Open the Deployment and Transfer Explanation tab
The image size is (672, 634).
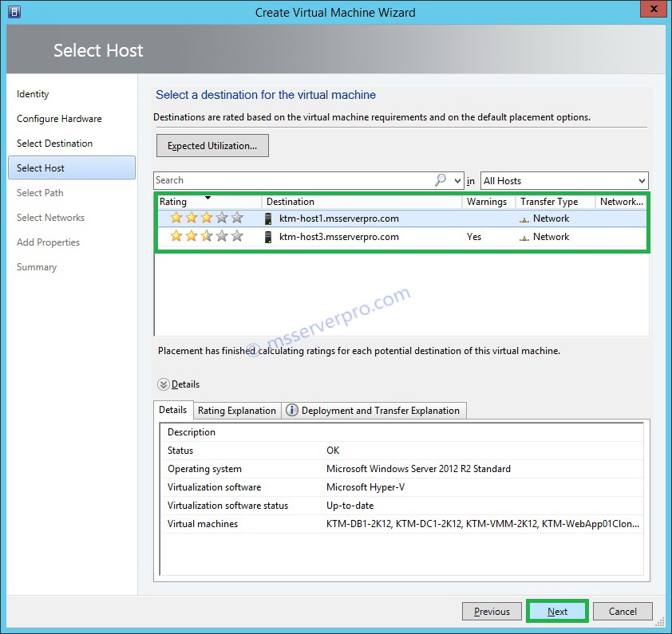point(374,411)
